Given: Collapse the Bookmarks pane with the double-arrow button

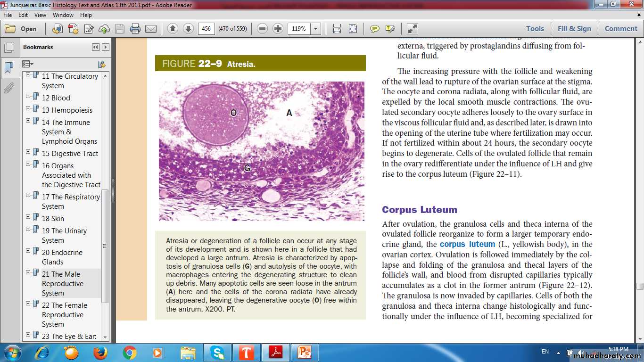Looking at the screenshot, I should pyautogui.click(x=96, y=47).
